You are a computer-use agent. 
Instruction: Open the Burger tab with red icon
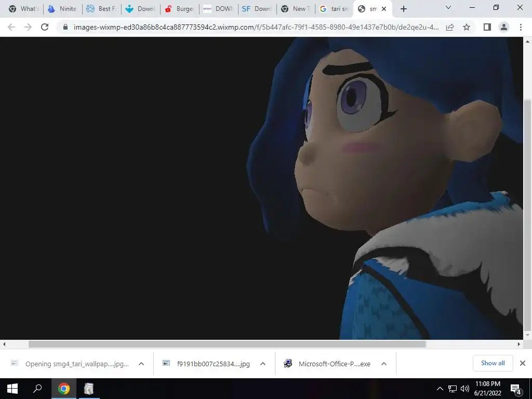point(179,9)
